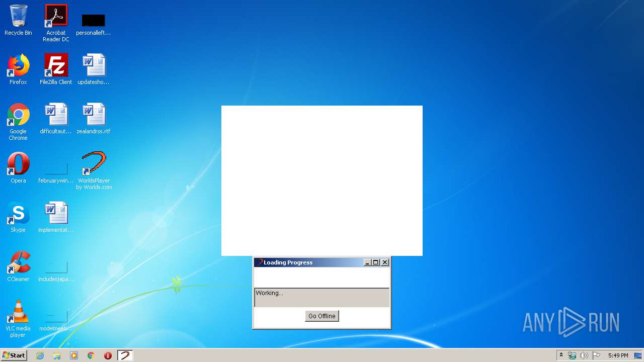Select the implementat Word document

click(x=56, y=217)
